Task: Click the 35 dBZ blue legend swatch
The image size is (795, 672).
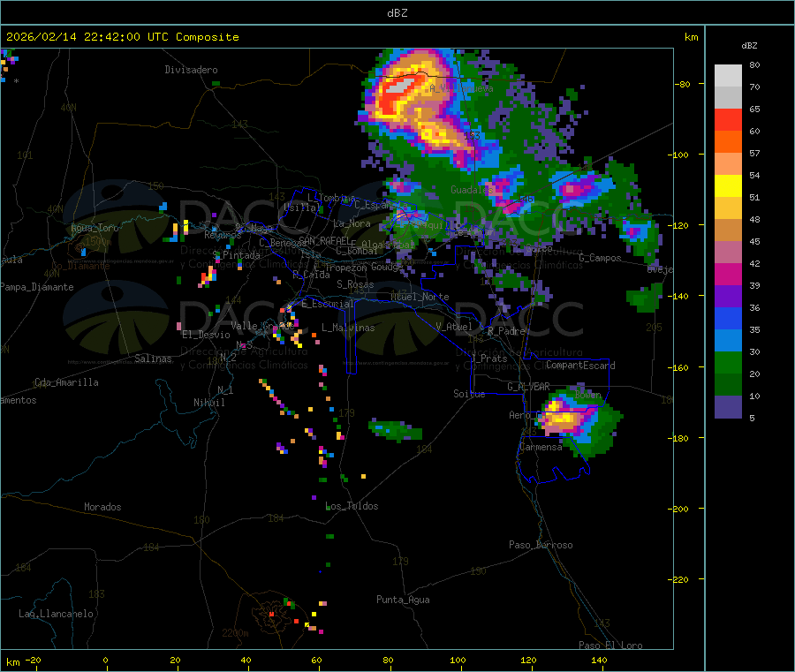Action: (728, 318)
